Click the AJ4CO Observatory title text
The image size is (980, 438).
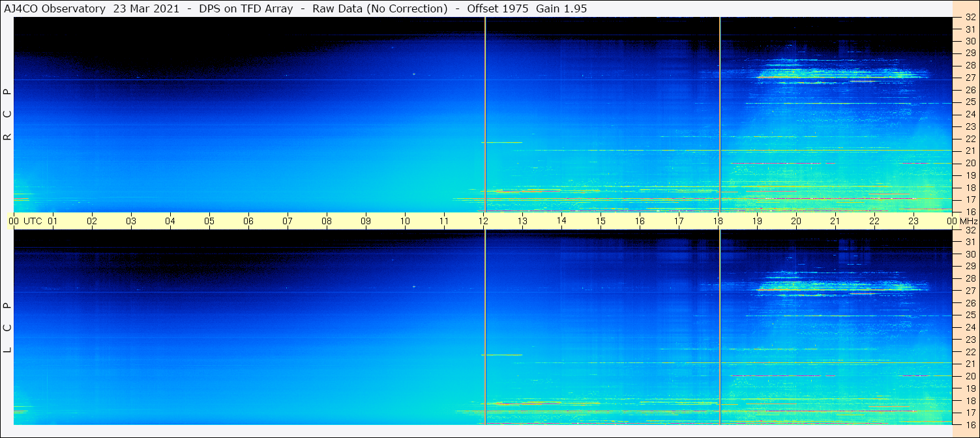pyautogui.click(x=54, y=8)
